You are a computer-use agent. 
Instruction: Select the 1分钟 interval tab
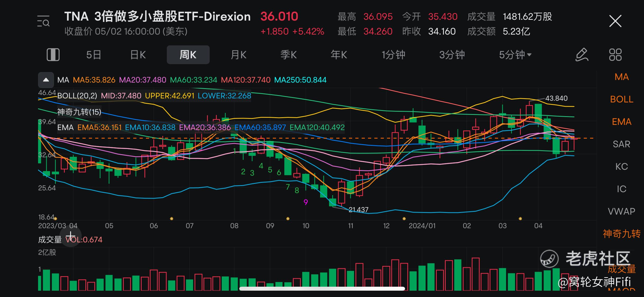[x=393, y=55]
